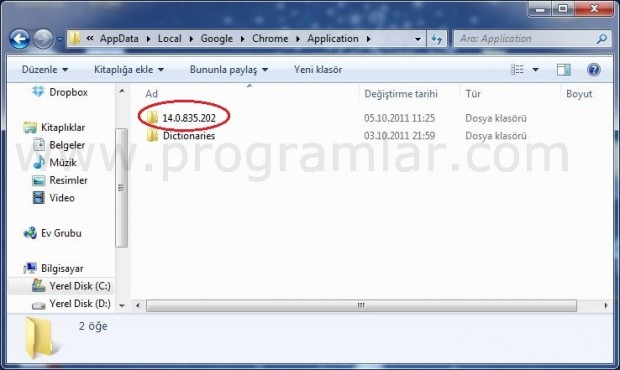Screen dimensions: 620x370
Task: Sort by Değiştirme tarihi column header
Action: click(x=401, y=94)
